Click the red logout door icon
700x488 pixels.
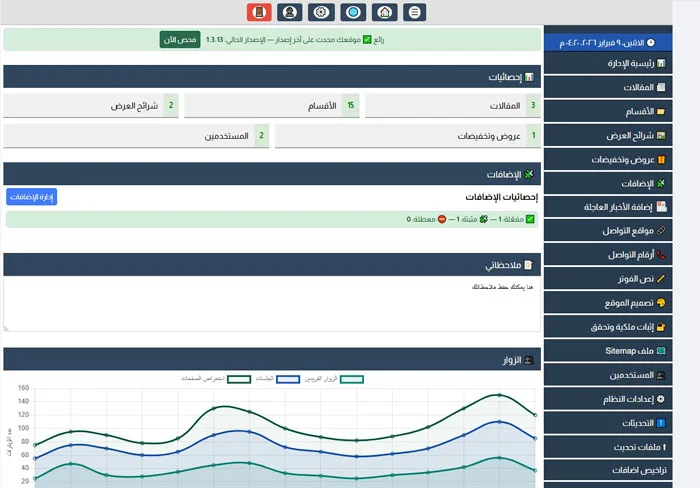click(259, 13)
